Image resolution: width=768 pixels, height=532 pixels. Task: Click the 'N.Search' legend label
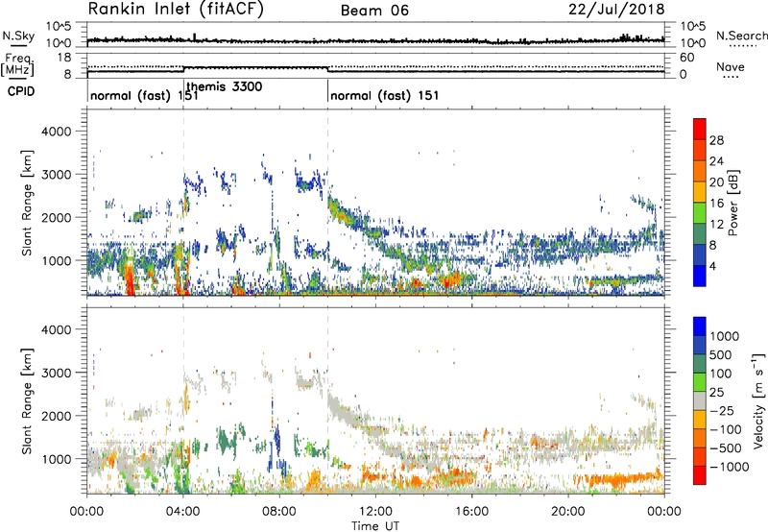[x=741, y=36]
